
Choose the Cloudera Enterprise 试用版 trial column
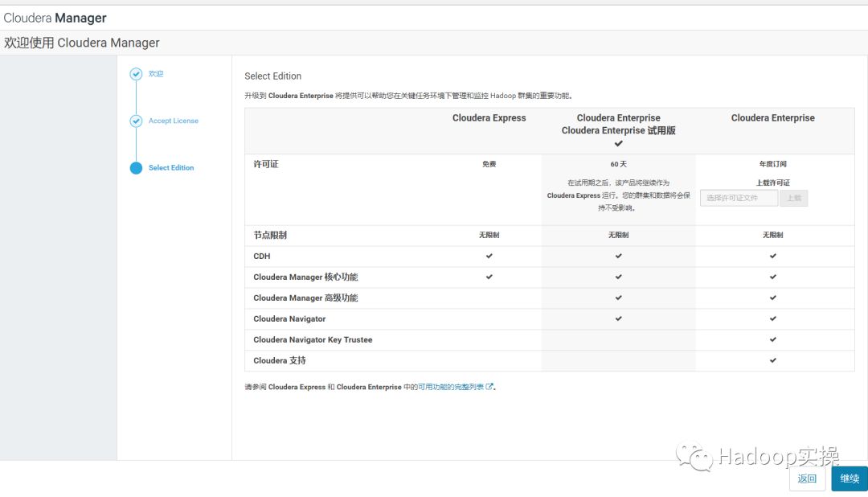click(618, 131)
